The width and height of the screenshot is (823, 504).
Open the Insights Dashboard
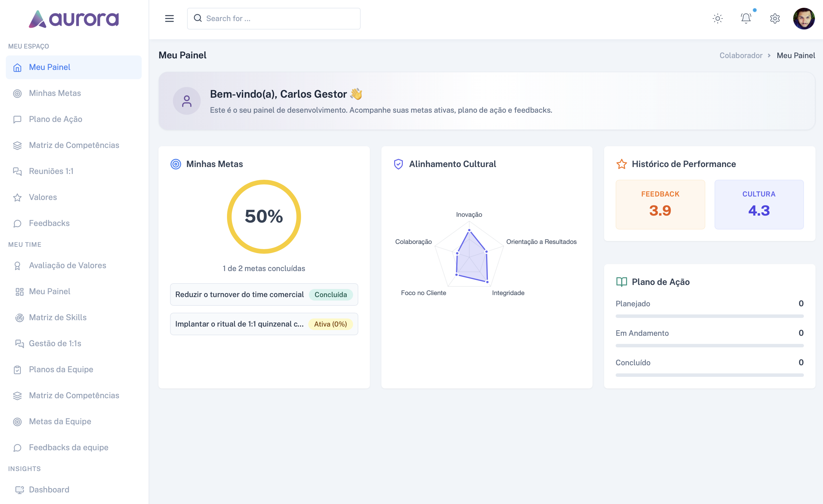73,490
